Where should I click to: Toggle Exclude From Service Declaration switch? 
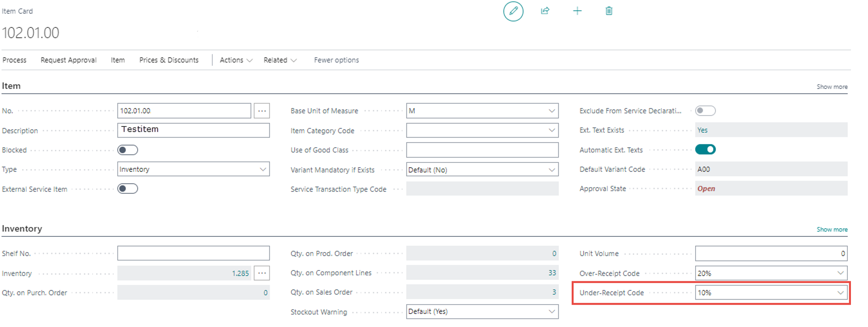pos(705,111)
